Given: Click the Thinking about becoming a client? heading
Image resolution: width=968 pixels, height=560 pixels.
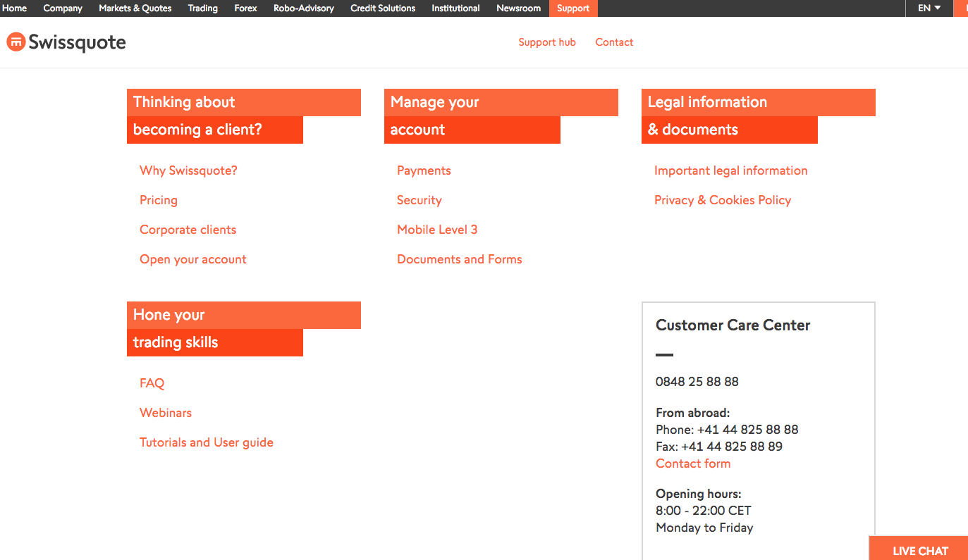Looking at the screenshot, I should click(244, 116).
